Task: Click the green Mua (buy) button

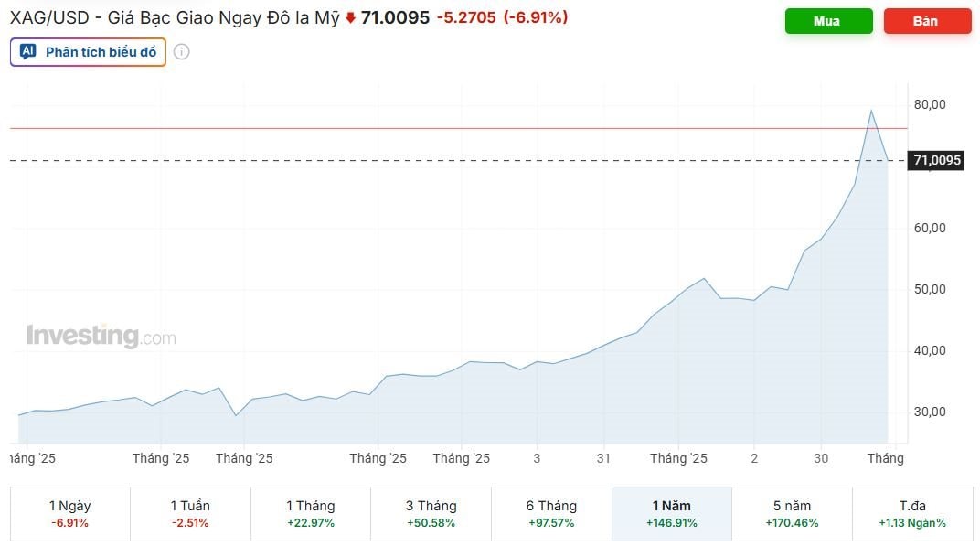Action: [828, 21]
